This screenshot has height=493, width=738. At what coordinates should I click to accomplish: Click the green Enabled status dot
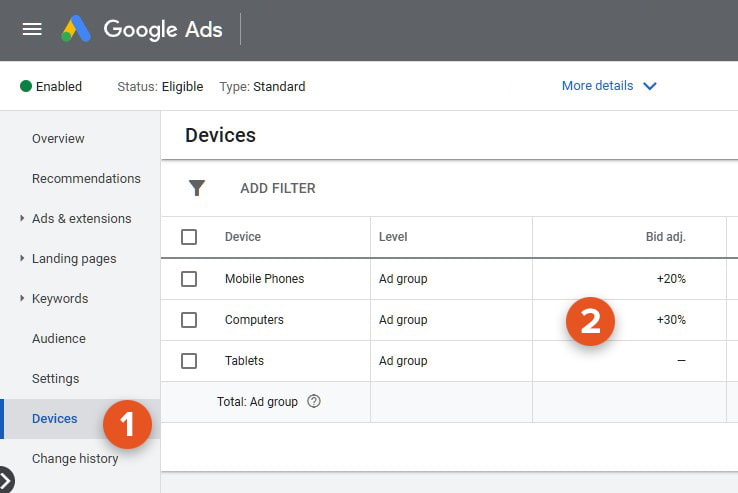(26, 86)
